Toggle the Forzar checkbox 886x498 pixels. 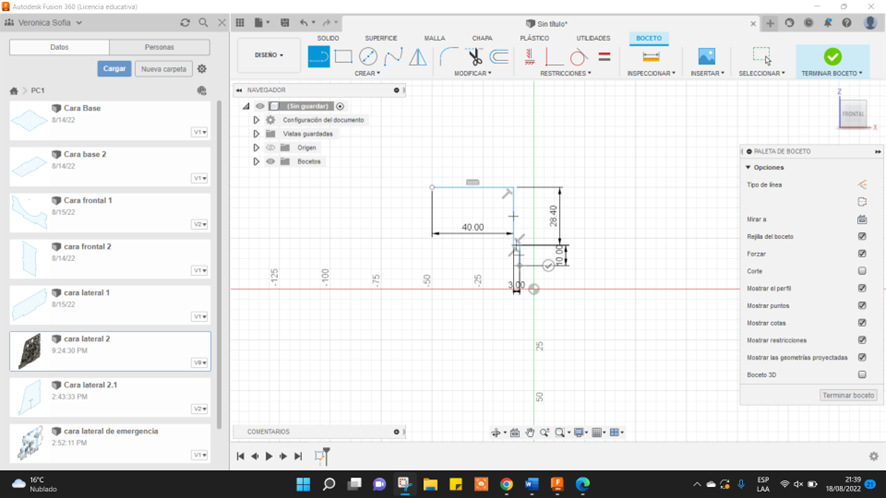point(862,254)
